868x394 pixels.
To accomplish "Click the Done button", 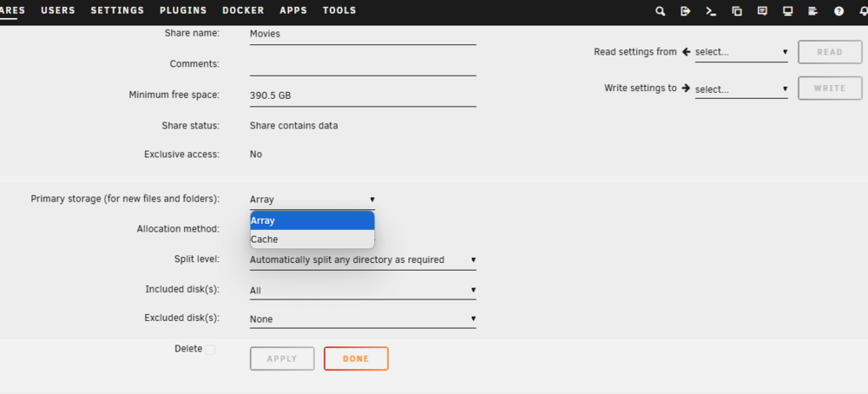I will pos(356,358).
